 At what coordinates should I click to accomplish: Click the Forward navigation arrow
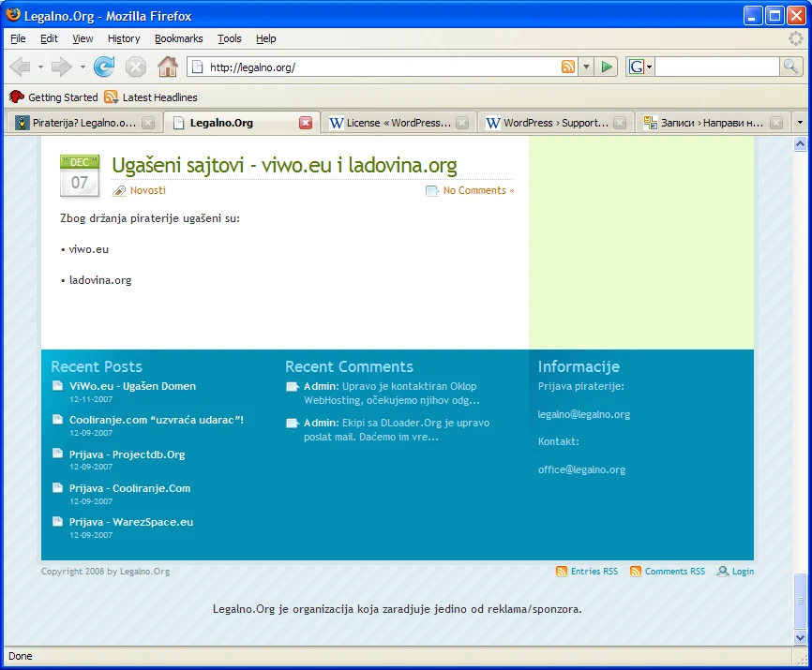click(x=62, y=67)
